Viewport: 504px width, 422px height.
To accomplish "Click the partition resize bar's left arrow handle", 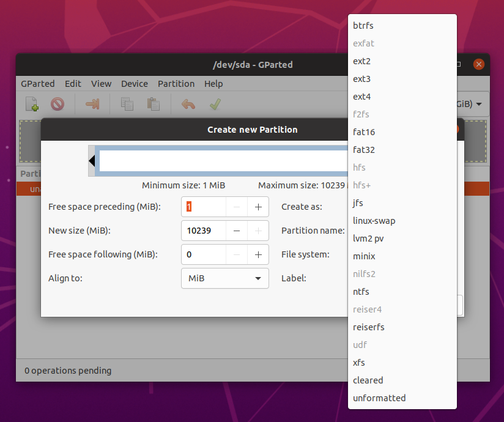I will click(x=92, y=161).
